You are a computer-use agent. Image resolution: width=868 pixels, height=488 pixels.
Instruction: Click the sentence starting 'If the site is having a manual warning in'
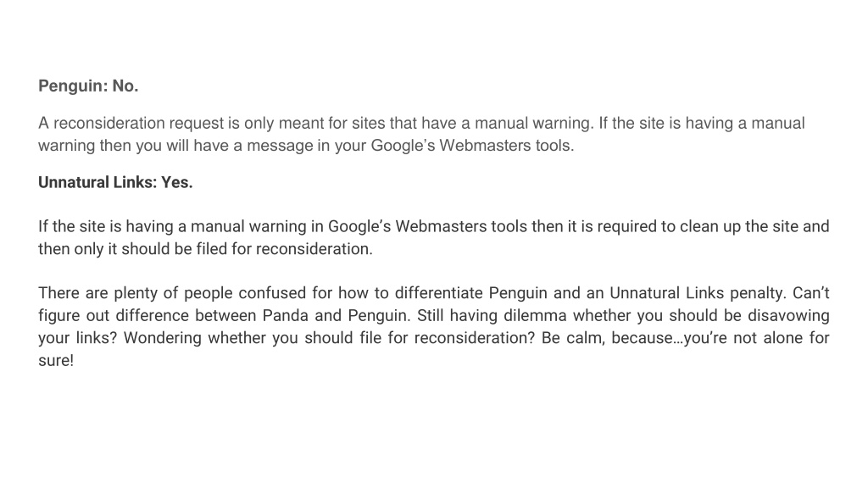(x=433, y=237)
